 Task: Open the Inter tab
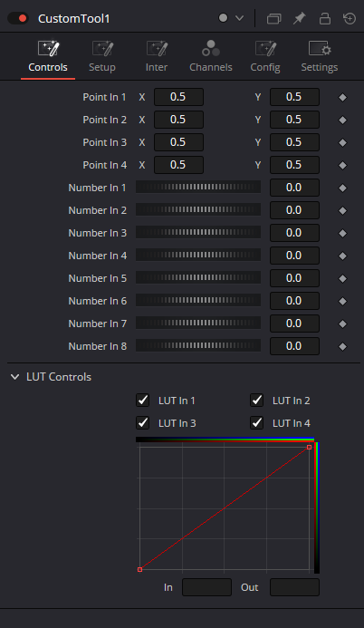[x=157, y=56]
